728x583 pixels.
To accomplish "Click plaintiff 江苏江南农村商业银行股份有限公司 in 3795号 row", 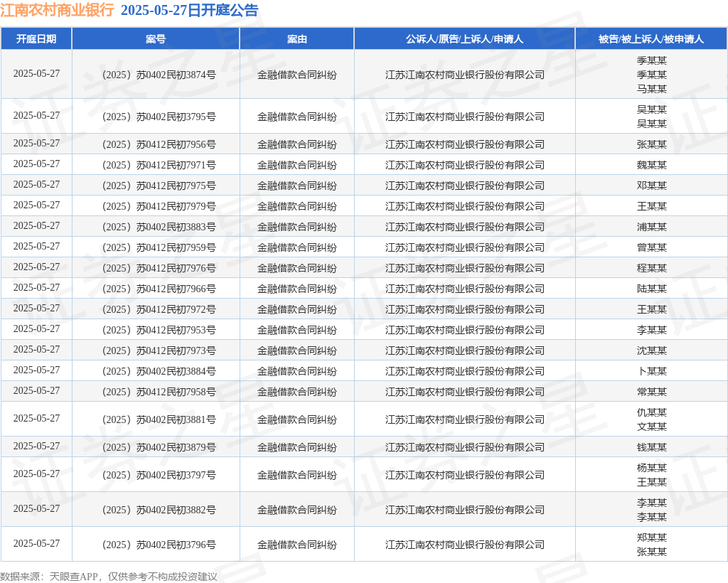I will [465, 117].
